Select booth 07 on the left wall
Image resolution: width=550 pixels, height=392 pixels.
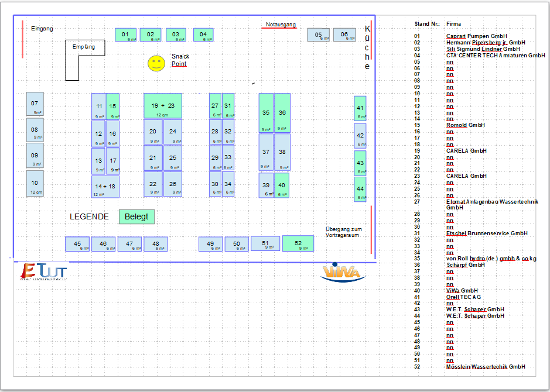[35, 104]
